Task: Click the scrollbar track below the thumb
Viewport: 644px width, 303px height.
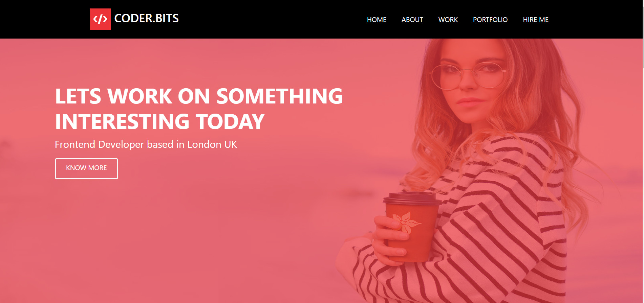Action: click(x=643, y=186)
